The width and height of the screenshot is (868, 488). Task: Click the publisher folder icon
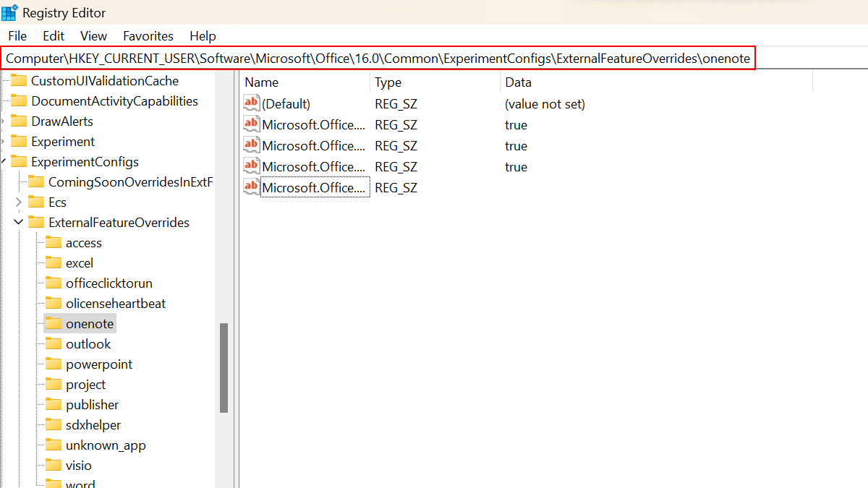tap(54, 405)
